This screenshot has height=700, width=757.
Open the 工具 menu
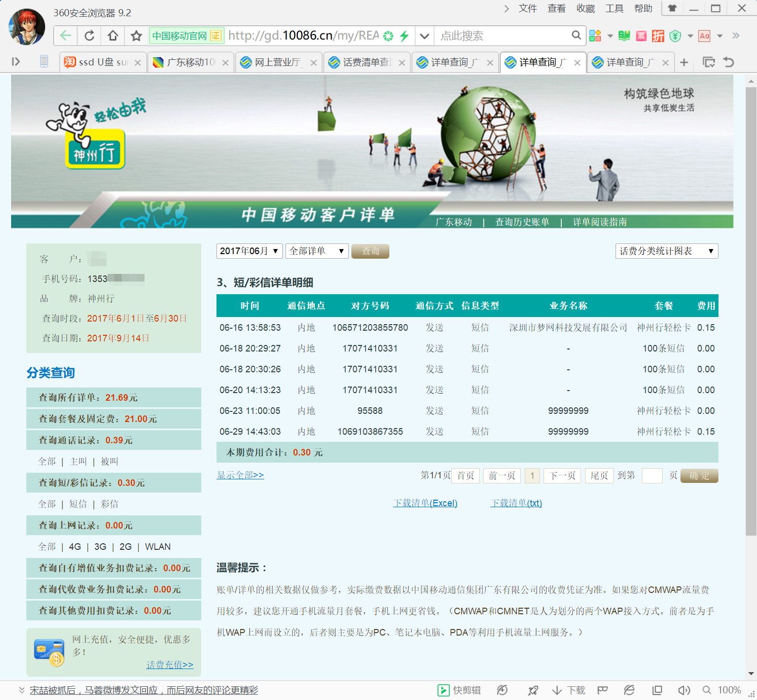pos(615,9)
